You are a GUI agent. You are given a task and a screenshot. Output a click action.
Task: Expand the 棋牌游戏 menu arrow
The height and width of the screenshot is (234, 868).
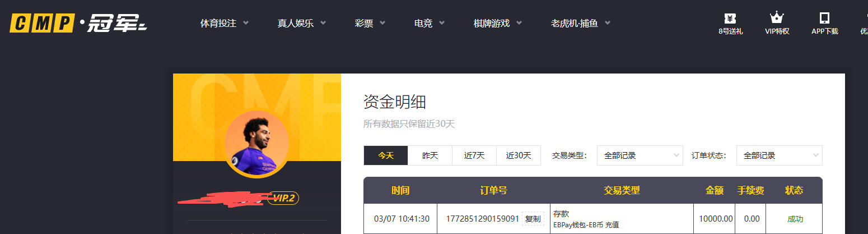coord(519,24)
